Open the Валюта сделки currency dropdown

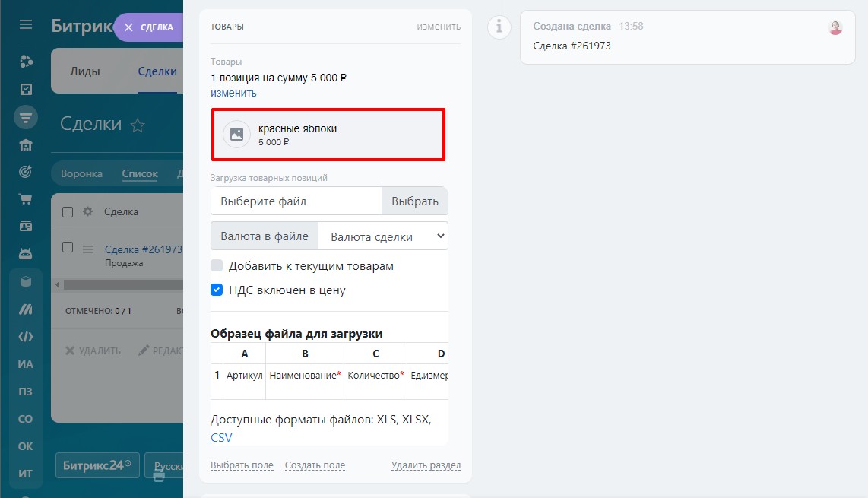[383, 236]
